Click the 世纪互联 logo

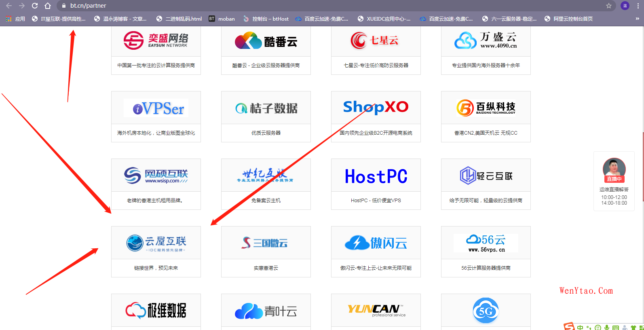click(x=265, y=175)
